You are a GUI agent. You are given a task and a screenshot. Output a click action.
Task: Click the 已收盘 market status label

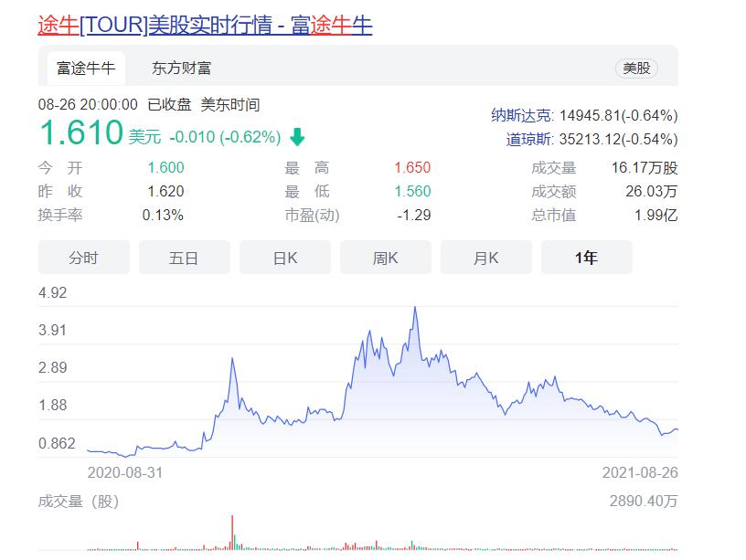(x=169, y=104)
